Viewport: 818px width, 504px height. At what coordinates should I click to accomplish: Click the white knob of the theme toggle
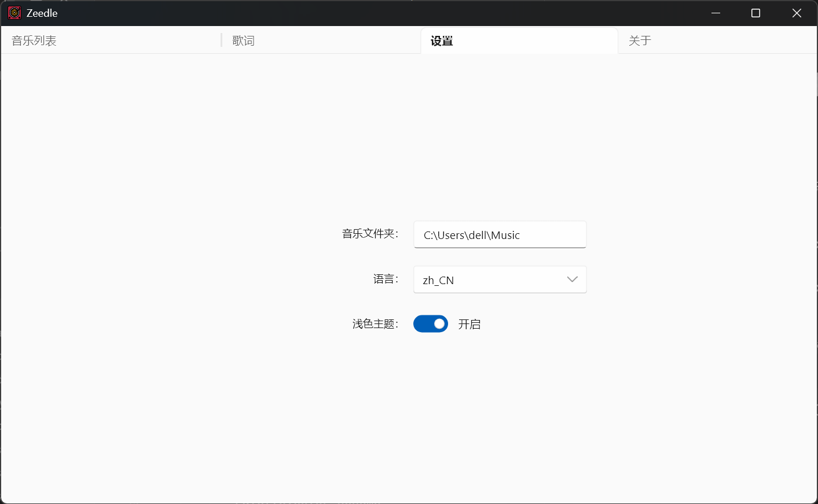pyautogui.click(x=439, y=324)
